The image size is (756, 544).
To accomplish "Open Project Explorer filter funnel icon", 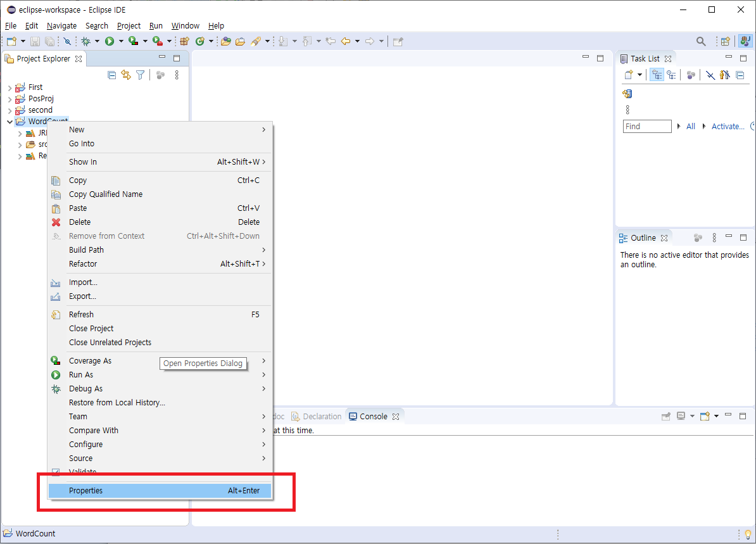I will click(141, 75).
